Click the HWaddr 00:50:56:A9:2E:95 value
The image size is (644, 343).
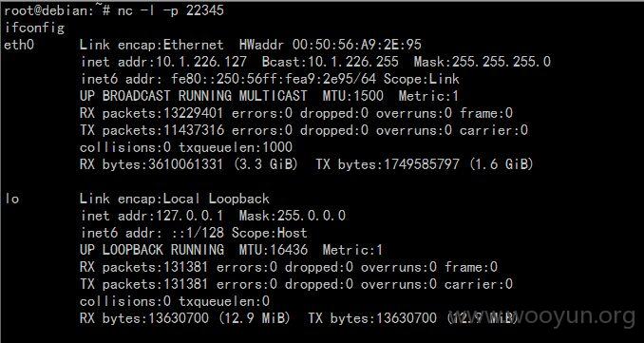click(x=331, y=45)
